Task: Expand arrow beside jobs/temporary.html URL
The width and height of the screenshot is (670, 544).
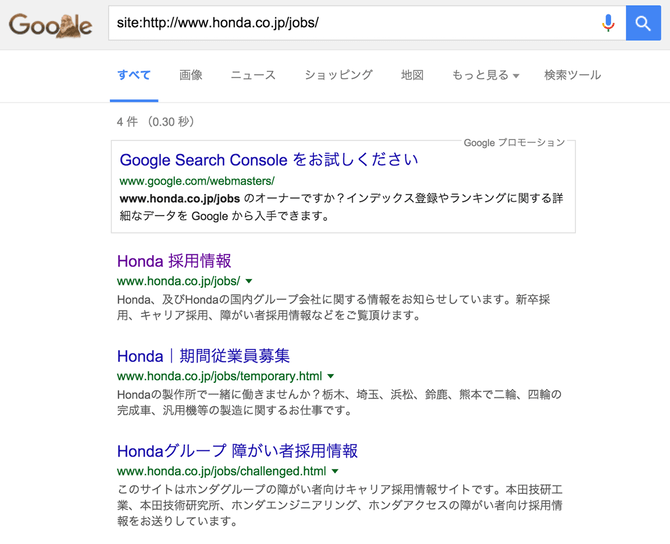Action: [x=331, y=377]
